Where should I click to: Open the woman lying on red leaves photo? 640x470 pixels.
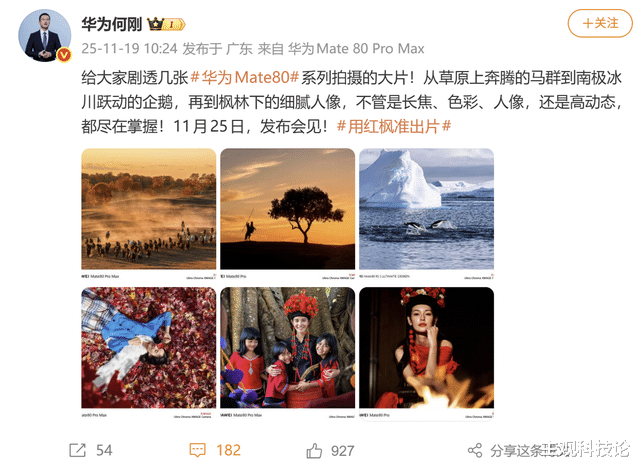[149, 348]
